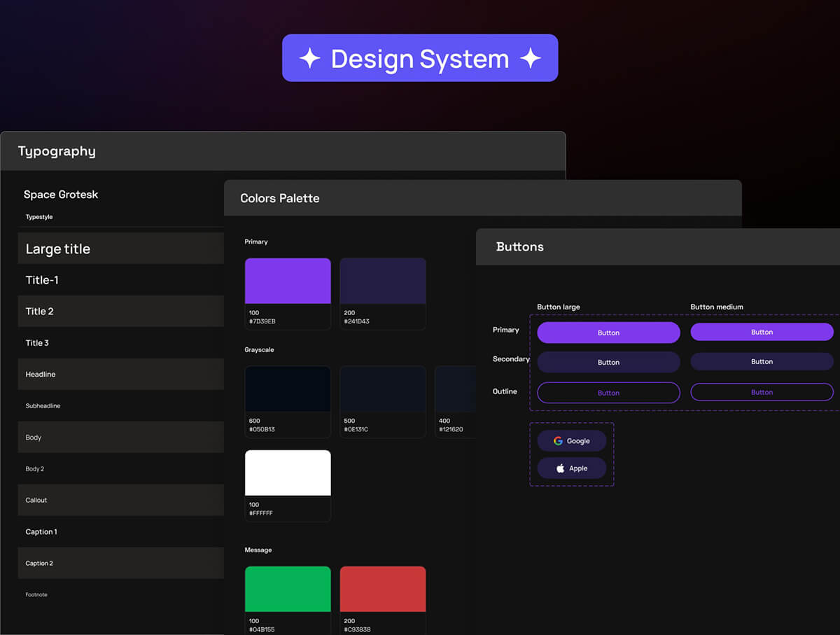840x635 pixels.
Task: Select the Caption 2 typestyle row
Action: 120,564
